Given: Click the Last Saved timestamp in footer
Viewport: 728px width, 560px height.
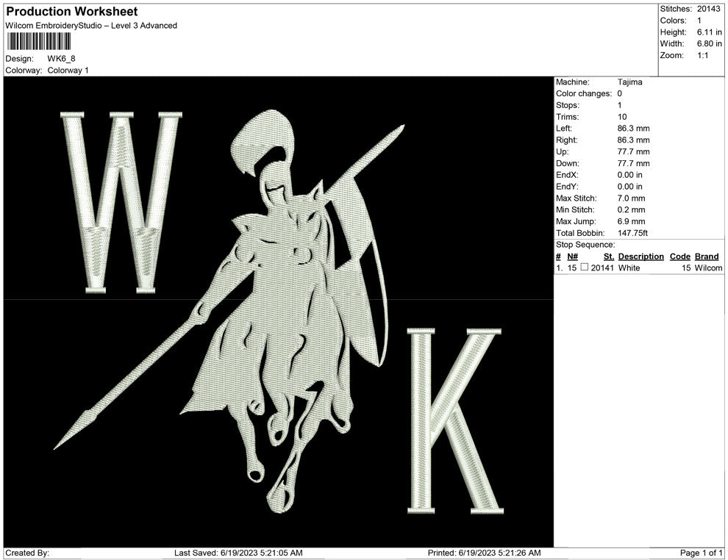Looking at the screenshot, I should click(238, 553).
